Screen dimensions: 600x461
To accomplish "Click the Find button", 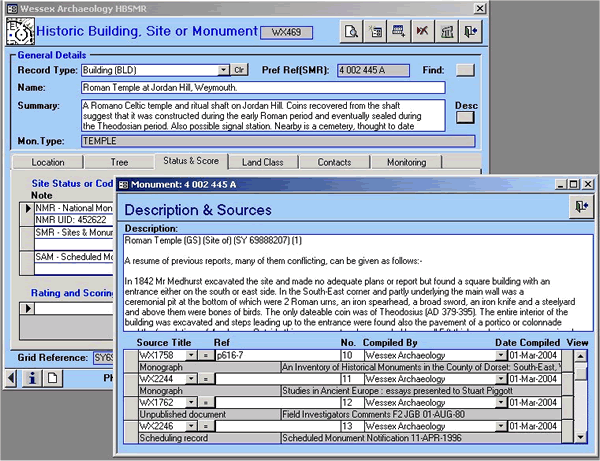I will coord(466,70).
